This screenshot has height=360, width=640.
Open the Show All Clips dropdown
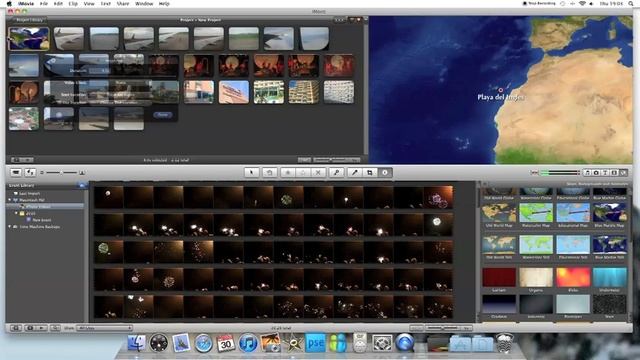point(104,328)
